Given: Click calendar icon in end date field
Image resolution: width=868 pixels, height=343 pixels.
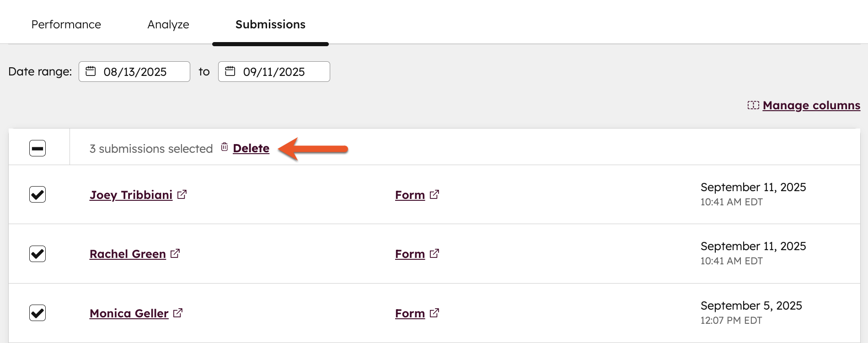Looking at the screenshot, I should 230,71.
